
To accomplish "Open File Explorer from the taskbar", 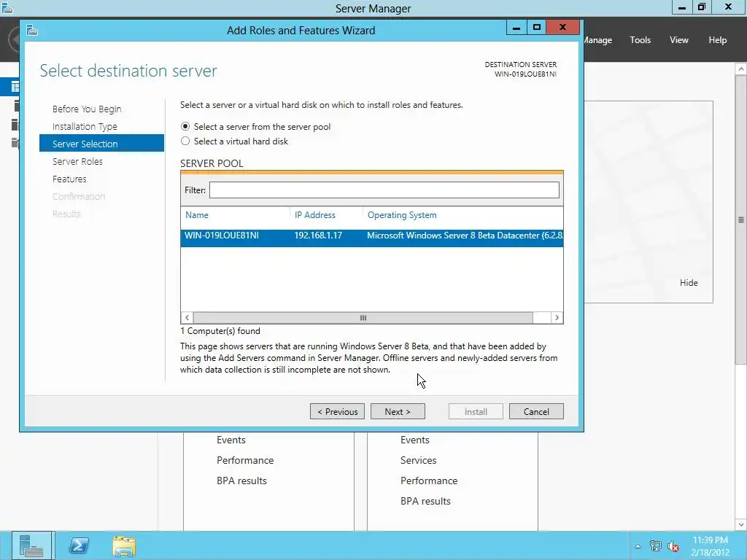I will [x=124, y=545].
